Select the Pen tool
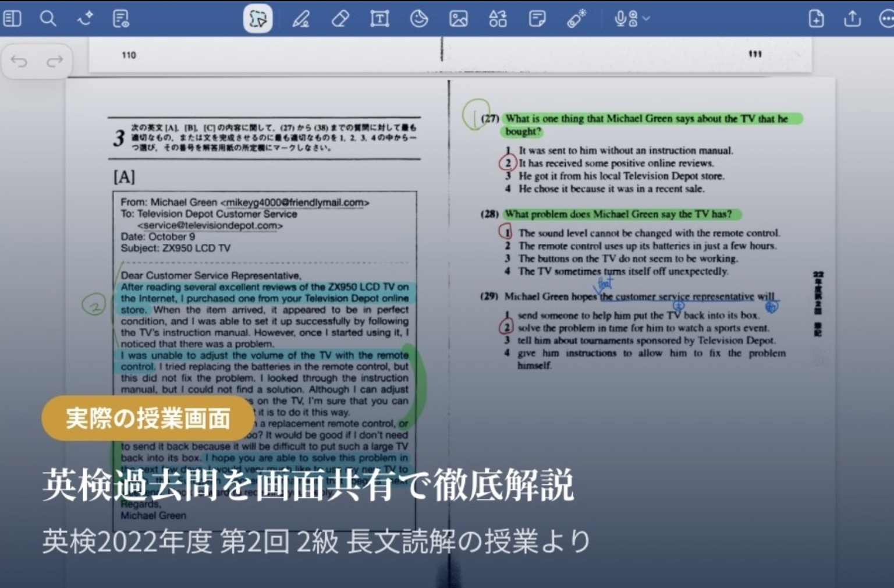Image resolution: width=894 pixels, height=588 pixels. point(301,19)
